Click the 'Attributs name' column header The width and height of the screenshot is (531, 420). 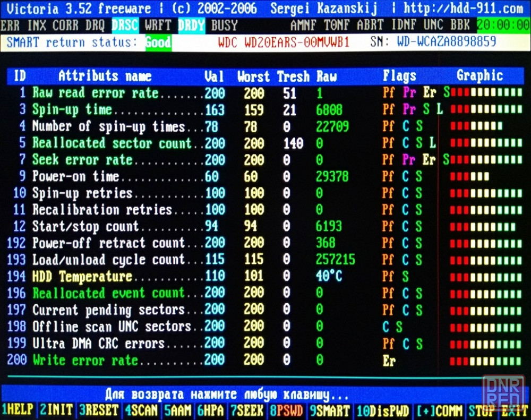(x=105, y=76)
